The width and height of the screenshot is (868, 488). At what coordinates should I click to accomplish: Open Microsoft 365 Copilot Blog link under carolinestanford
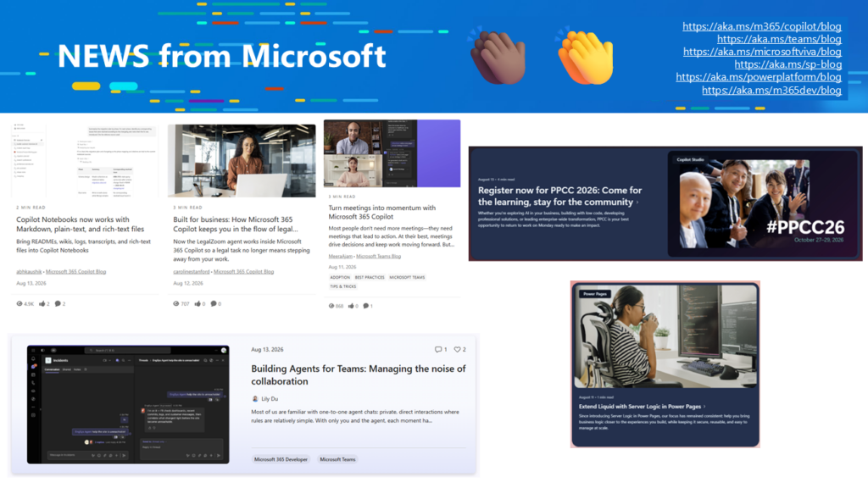click(243, 272)
